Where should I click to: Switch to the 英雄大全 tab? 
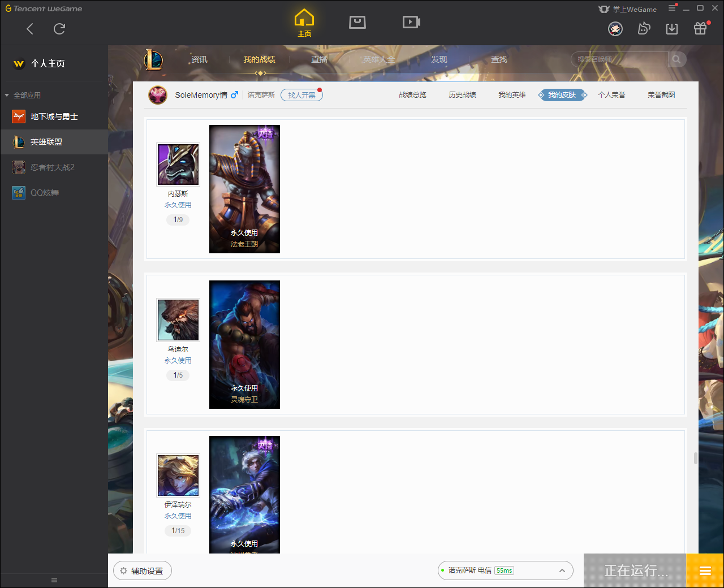tap(379, 59)
